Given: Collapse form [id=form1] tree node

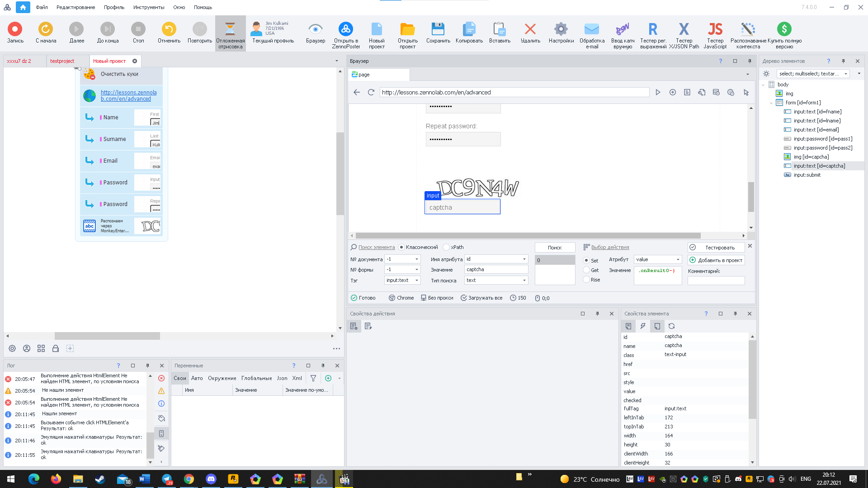Looking at the screenshot, I should point(771,103).
